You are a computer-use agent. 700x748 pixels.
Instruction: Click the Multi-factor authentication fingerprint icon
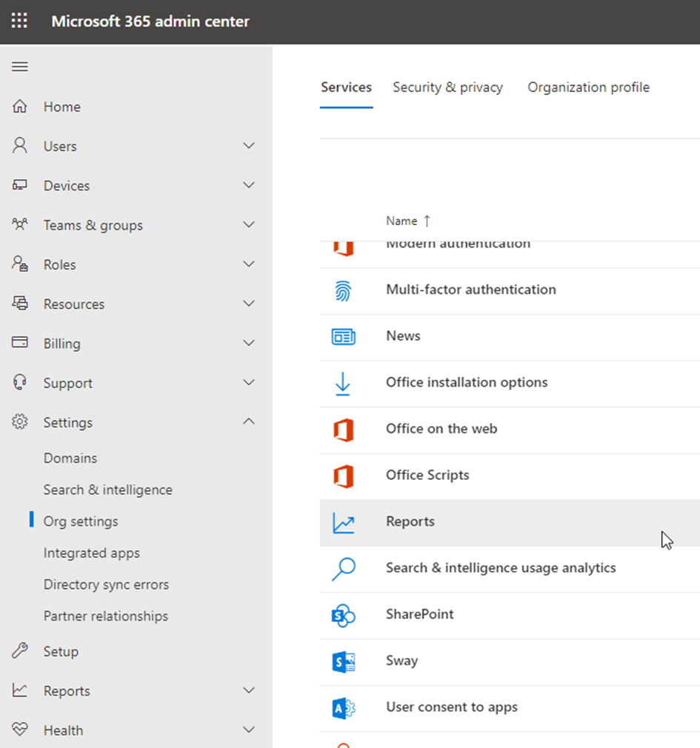click(343, 290)
